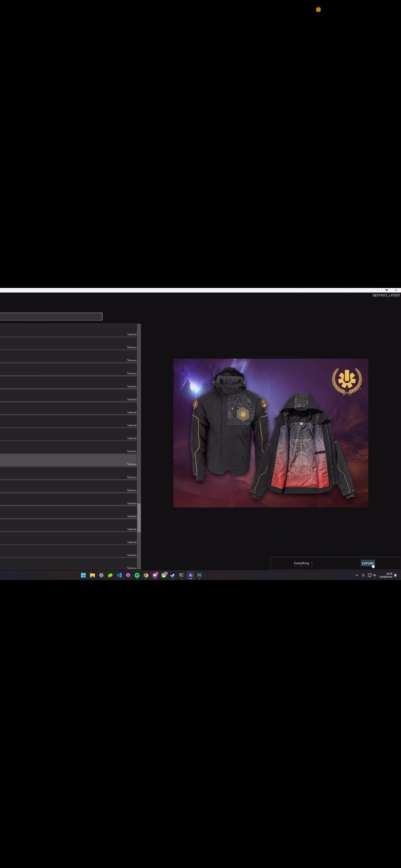Open the Windows Start menu
401x868 pixels.
83,575
